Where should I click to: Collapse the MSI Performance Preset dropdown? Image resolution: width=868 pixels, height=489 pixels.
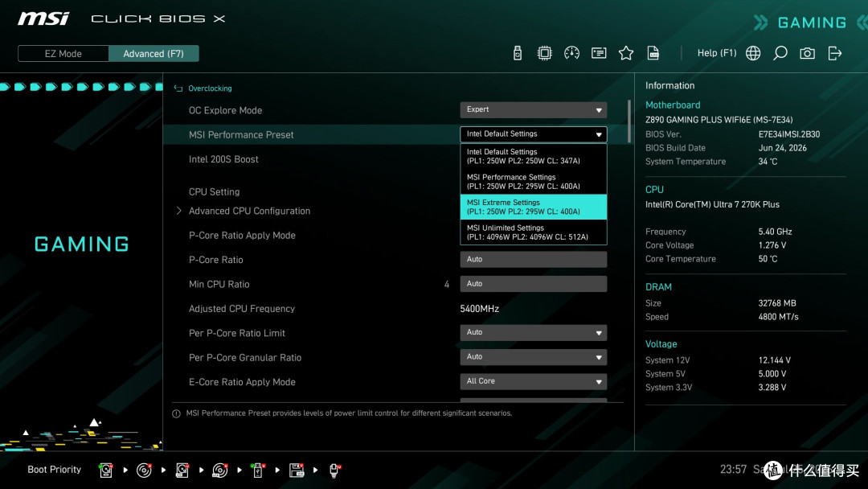point(533,134)
